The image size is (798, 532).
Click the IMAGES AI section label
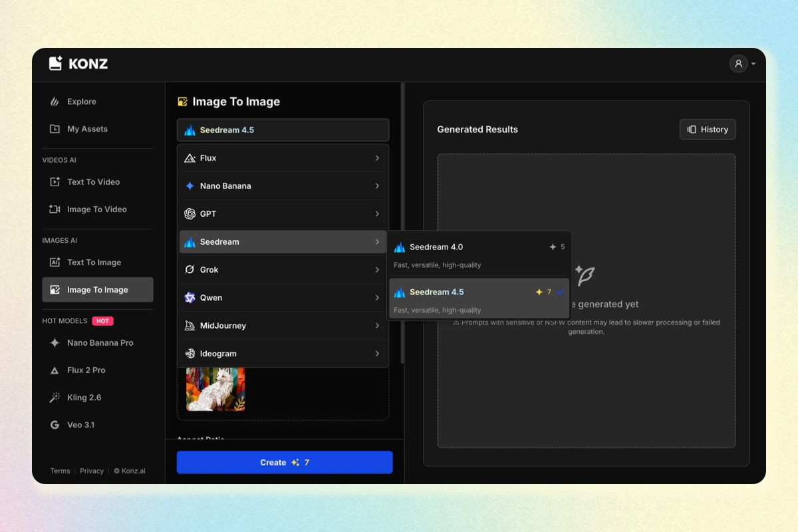coord(60,241)
